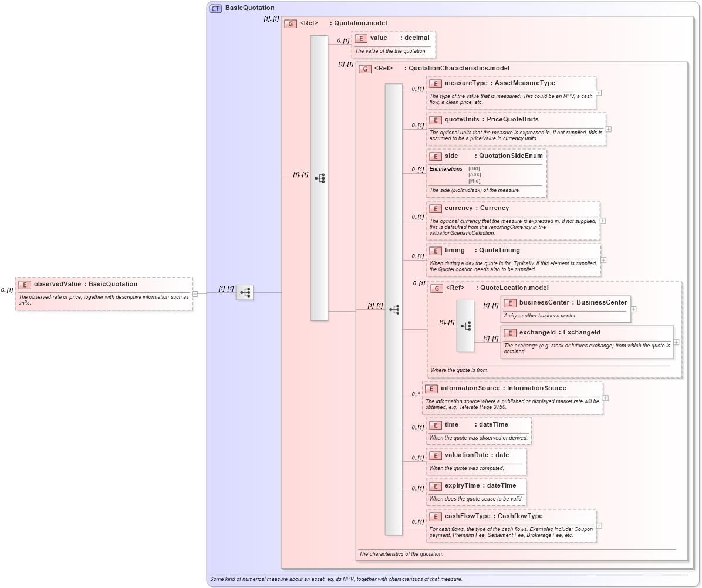
Task: Click the collapse square beside observedValue
Action: pyautogui.click(x=195, y=294)
